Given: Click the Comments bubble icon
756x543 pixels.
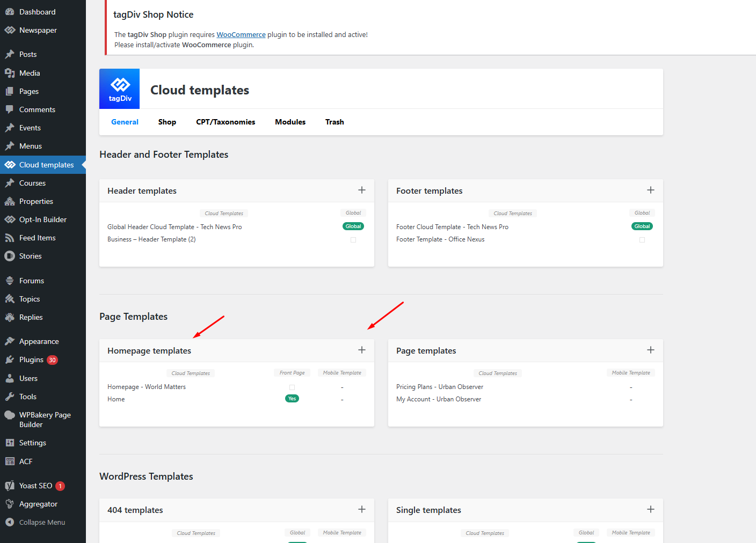Looking at the screenshot, I should tap(10, 109).
